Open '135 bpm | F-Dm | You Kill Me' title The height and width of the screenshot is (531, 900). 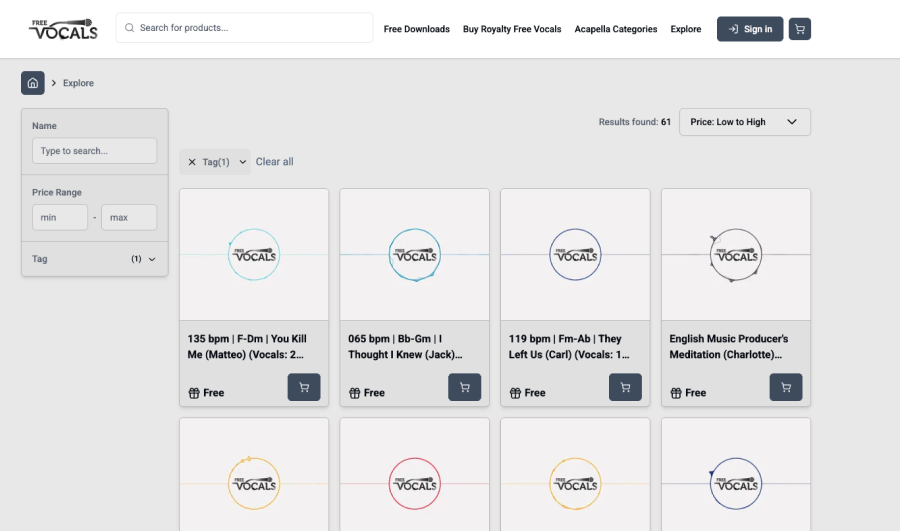tap(247, 347)
